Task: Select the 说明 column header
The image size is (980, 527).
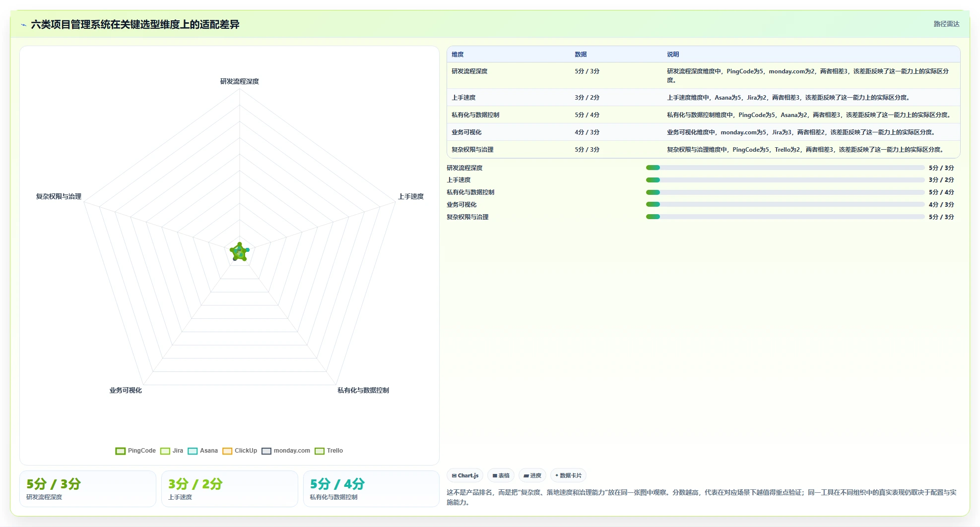Action: (x=673, y=55)
